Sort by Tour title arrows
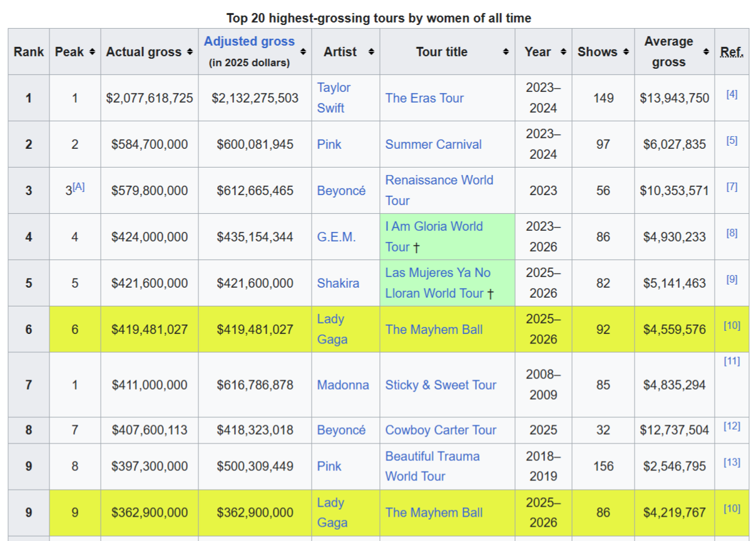This screenshot has width=756, height=541. (506, 52)
